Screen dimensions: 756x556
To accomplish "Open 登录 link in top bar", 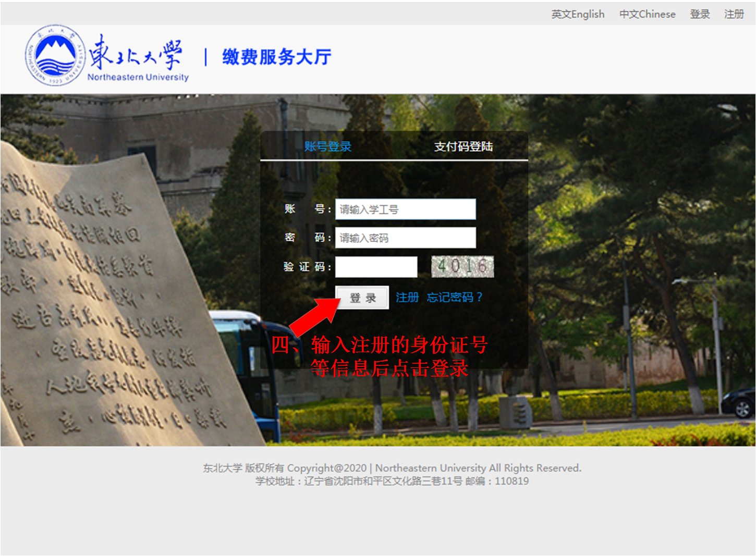I will [700, 14].
